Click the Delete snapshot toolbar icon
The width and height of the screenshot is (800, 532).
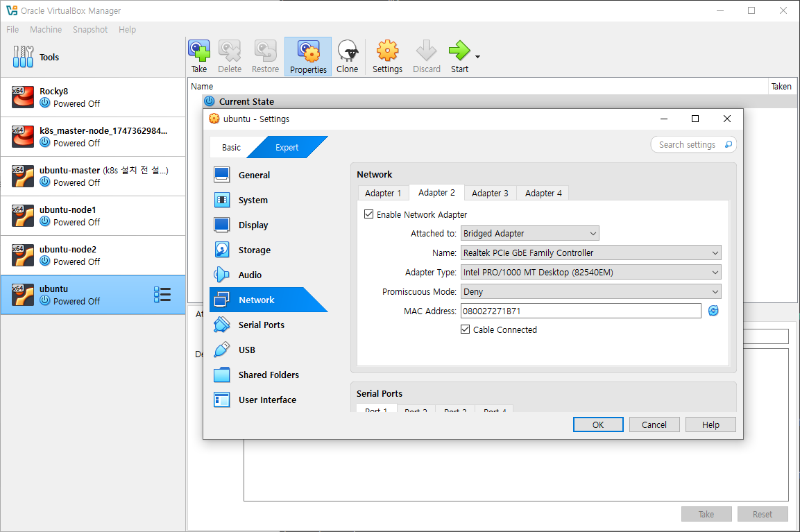(x=230, y=57)
